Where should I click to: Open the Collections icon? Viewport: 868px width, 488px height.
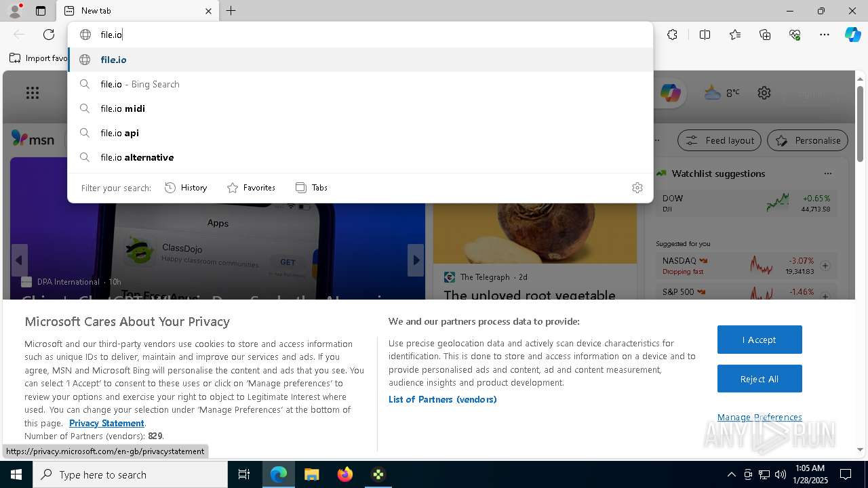coord(765,35)
